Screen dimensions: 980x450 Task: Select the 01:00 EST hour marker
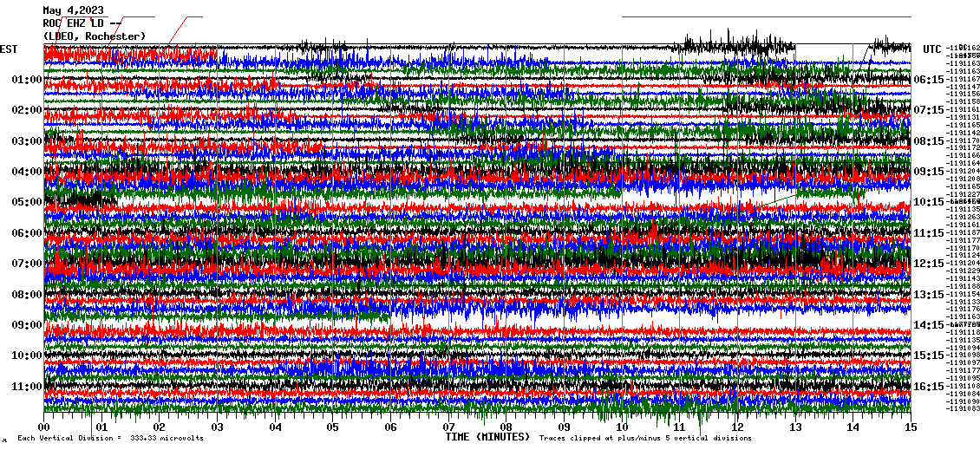[x=27, y=80]
